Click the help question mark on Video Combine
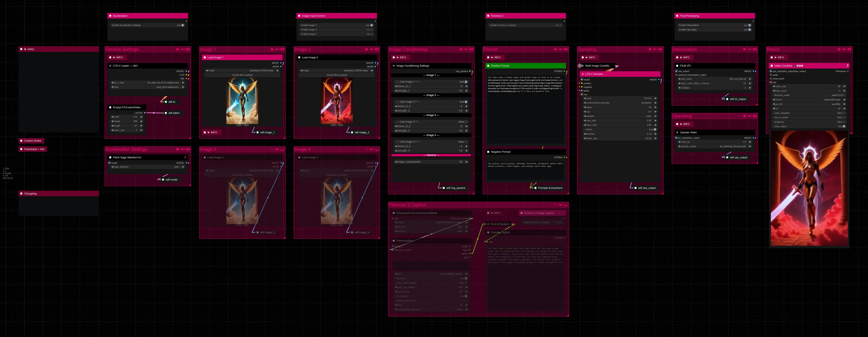 coord(847,66)
